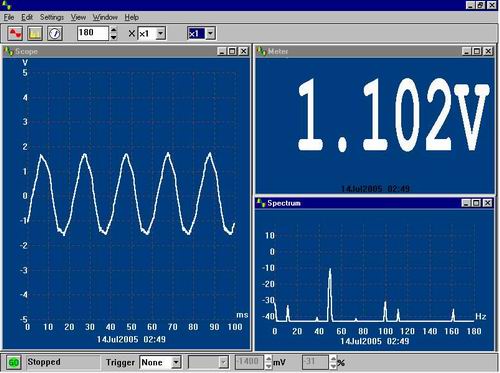Viewport: 500px width, 373px height.
Task: Click the Scope window title icon
Action: point(9,51)
